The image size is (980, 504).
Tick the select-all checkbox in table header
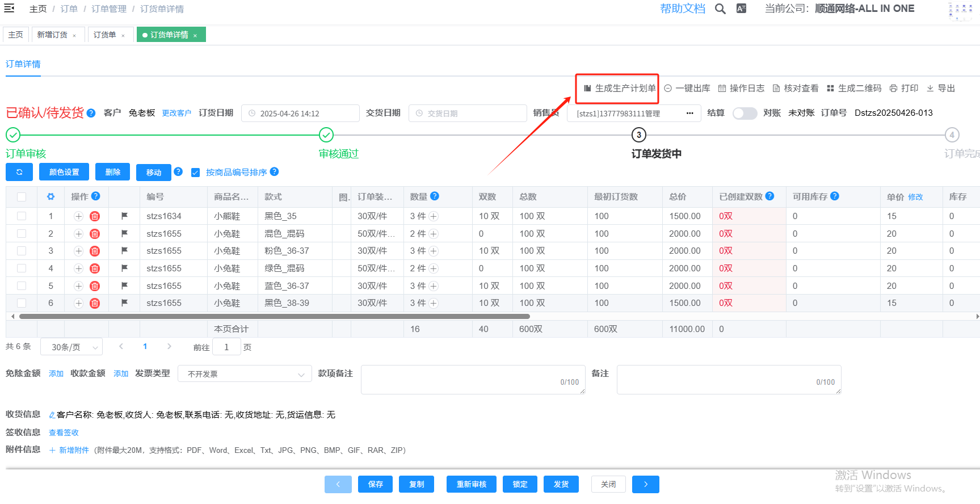22,197
